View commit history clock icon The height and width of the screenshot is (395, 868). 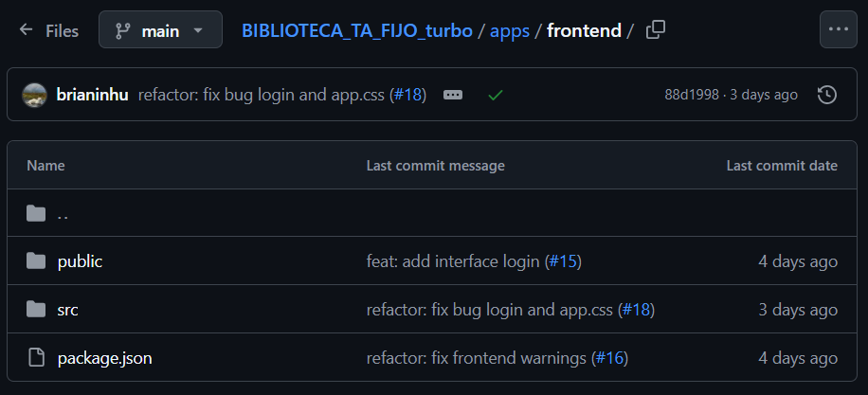tap(826, 95)
